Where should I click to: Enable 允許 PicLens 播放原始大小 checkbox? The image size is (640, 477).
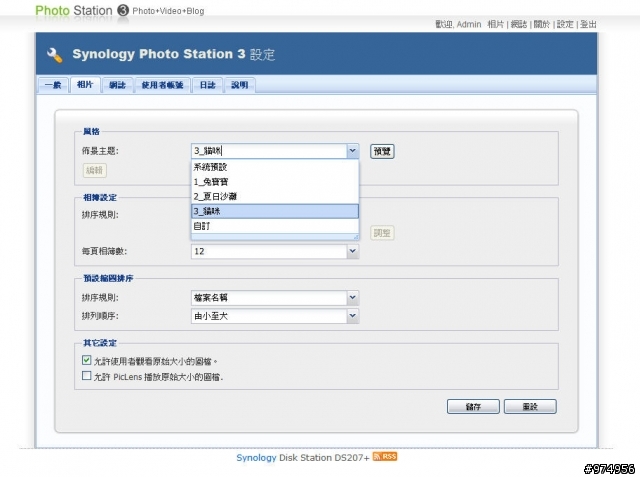click(x=86, y=375)
